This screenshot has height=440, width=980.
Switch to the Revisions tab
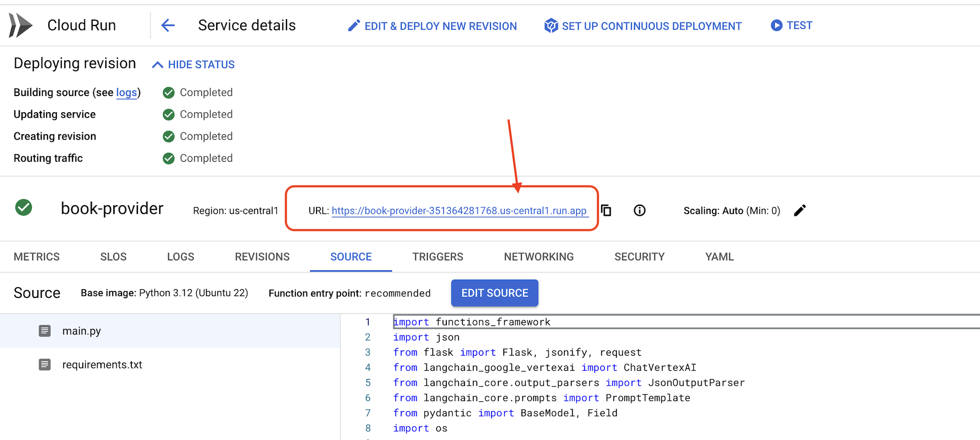point(262,257)
